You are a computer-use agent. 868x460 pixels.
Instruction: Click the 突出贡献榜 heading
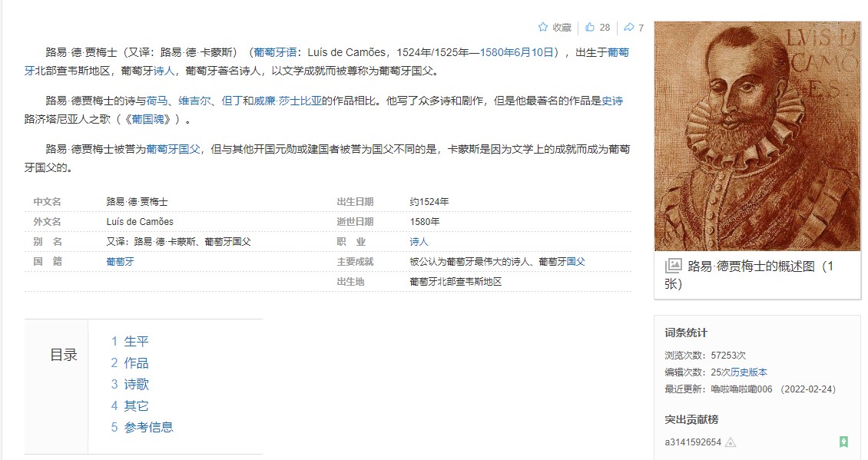point(691,419)
